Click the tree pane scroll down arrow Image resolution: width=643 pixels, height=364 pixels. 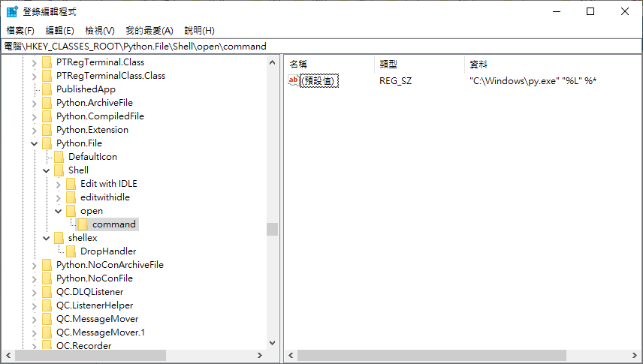[x=272, y=343]
